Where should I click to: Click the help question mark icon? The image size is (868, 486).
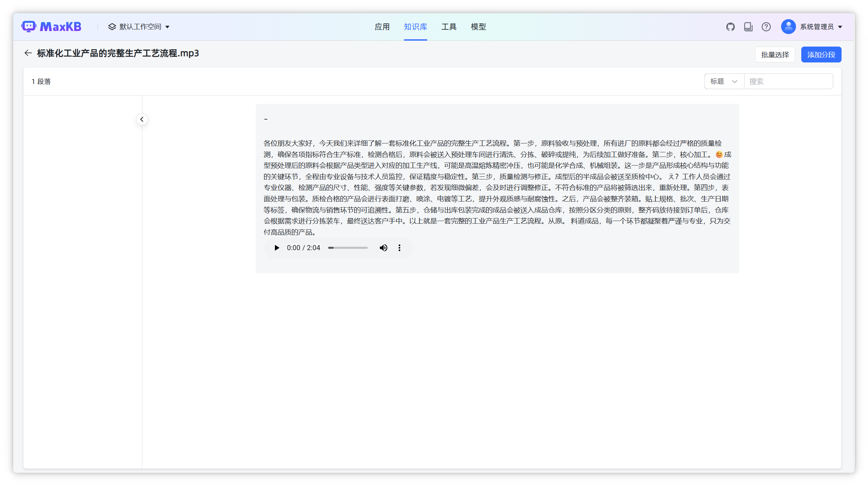point(766,27)
